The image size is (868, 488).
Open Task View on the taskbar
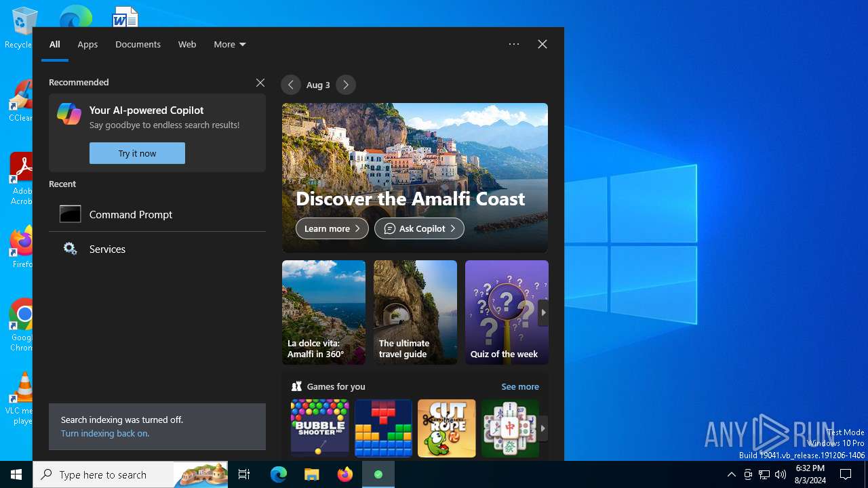(x=244, y=474)
